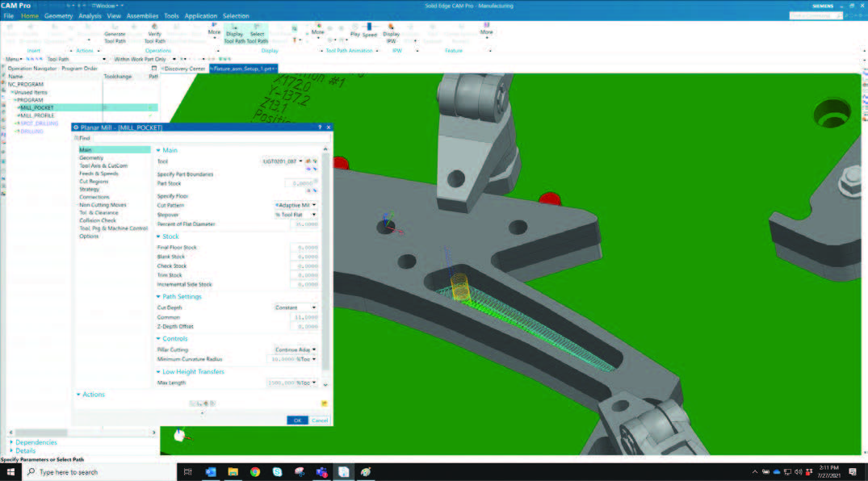
Task: Open the Windows Start menu
Action: (x=10, y=472)
